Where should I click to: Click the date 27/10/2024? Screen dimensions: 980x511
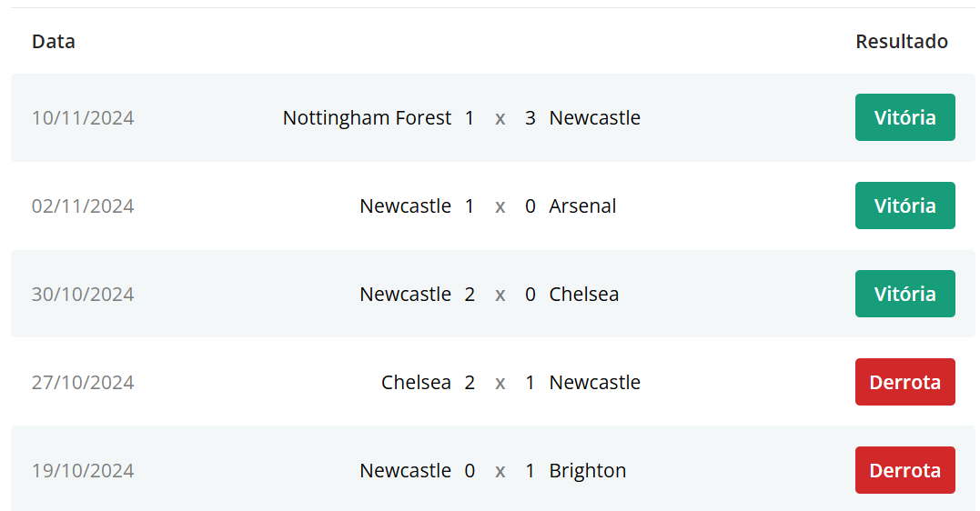(83, 383)
